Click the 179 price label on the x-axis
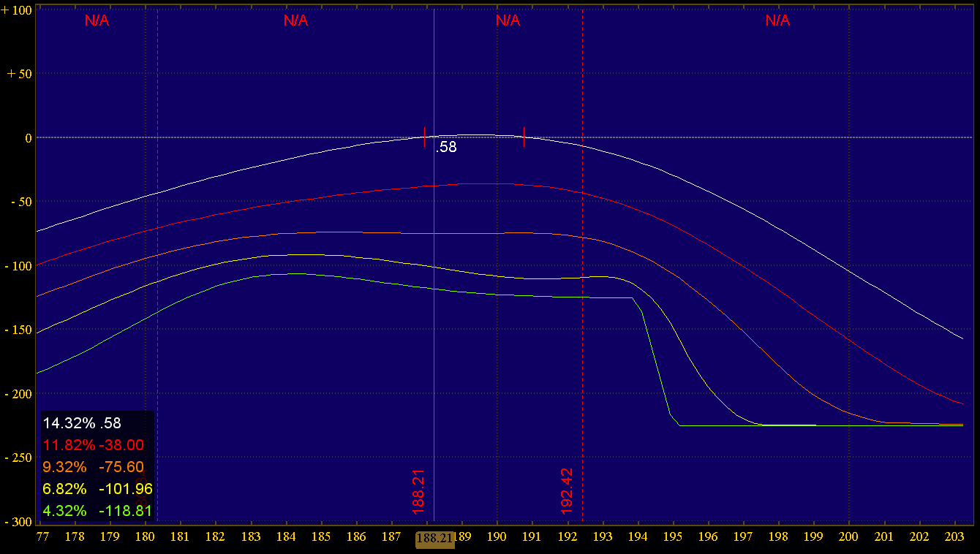Viewport: 980px width, 554px height. pyautogui.click(x=110, y=537)
